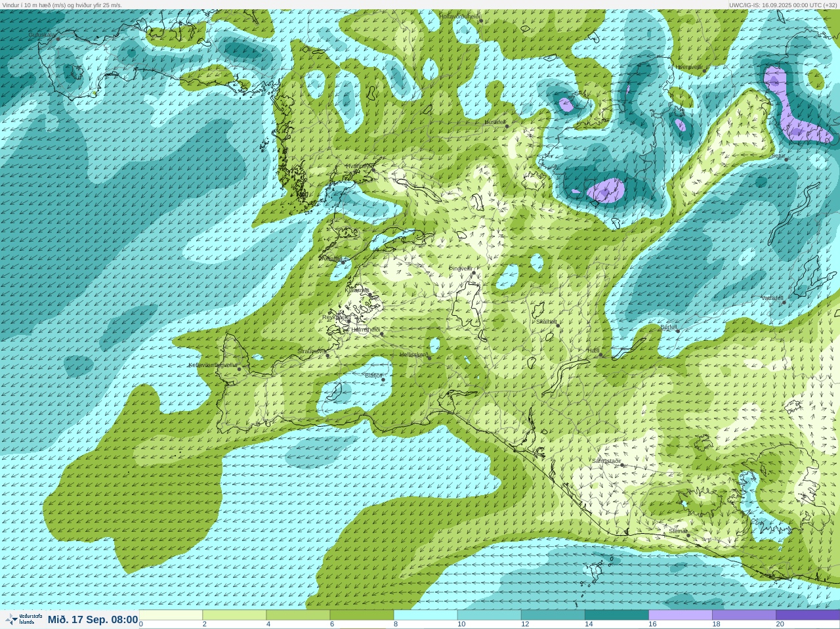The width and height of the screenshot is (840, 629).
Task: Click the Reykjavík station label
Action: tap(336, 317)
